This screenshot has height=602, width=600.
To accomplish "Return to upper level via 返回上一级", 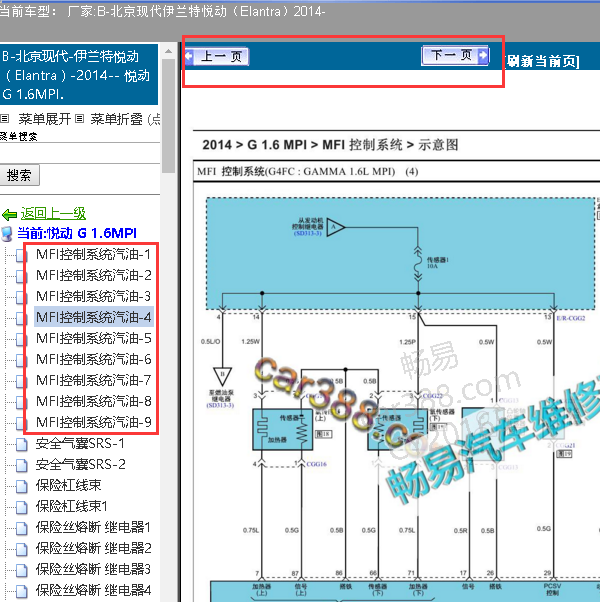I will click(53, 213).
